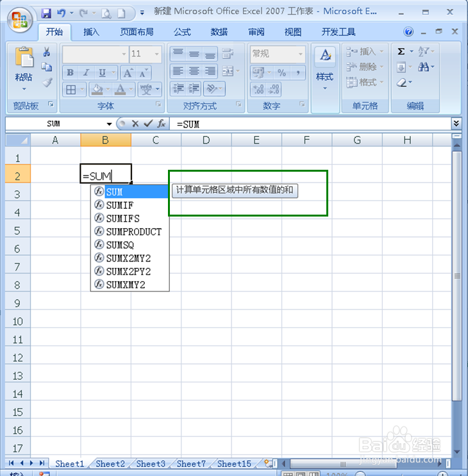
Task: Apply comma thousands separator style
Action: (298, 72)
